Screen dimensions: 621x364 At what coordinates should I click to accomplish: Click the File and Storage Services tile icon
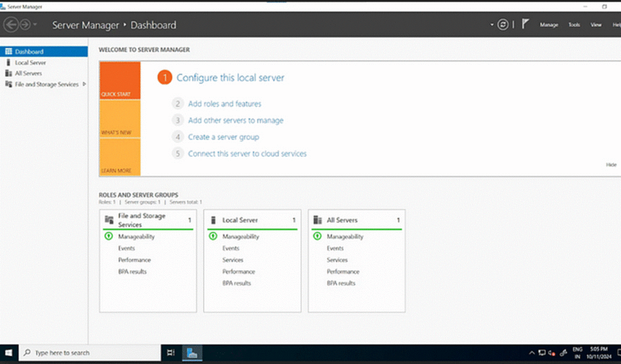point(109,220)
